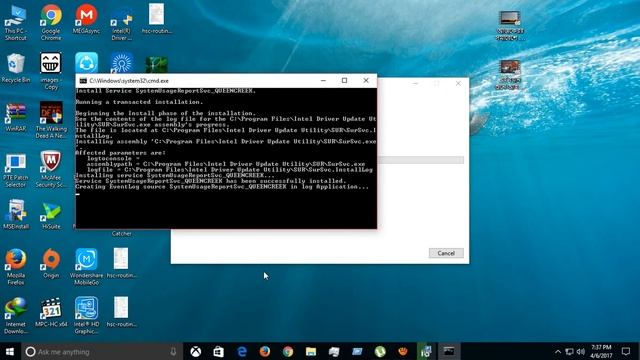Screen dimensions: 640x360
Task: Open Recycle Bin on desktop
Action: click(x=16, y=69)
